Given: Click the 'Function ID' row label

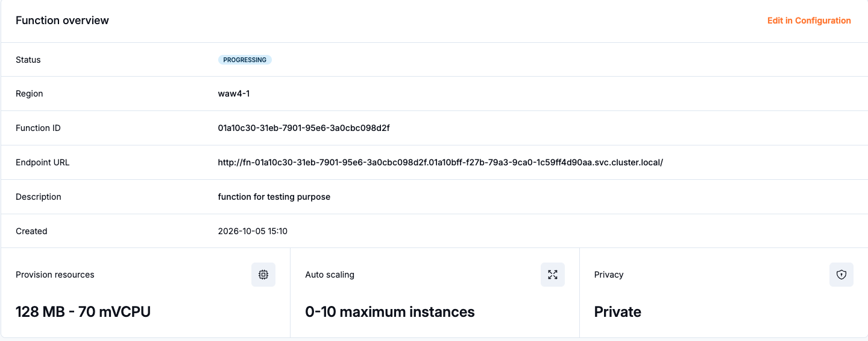Looking at the screenshot, I should [x=38, y=128].
